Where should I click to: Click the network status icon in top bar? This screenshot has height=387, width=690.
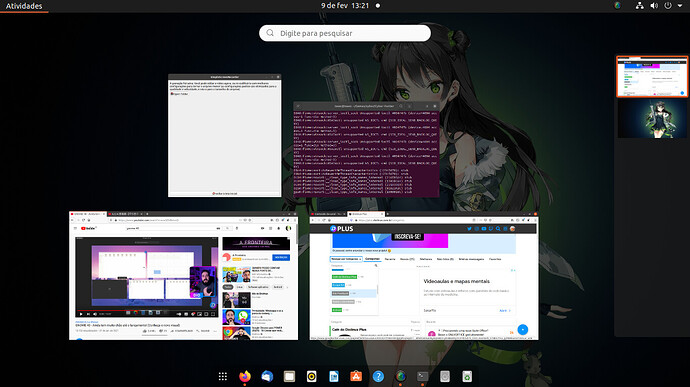[639, 6]
